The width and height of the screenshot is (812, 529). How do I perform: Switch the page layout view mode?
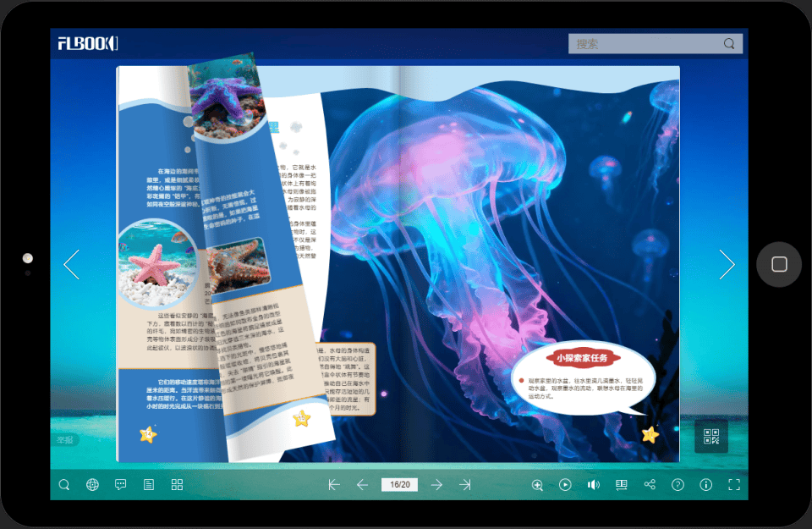(x=622, y=485)
